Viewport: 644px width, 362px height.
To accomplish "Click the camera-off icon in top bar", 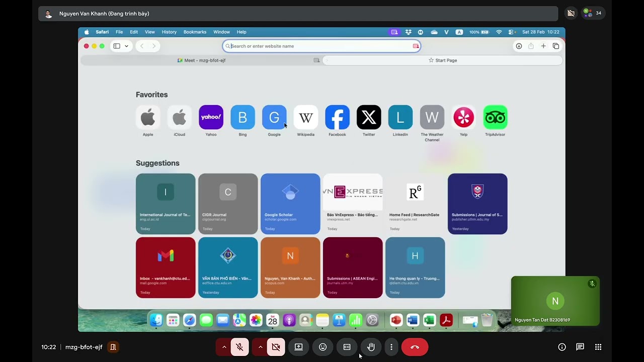I will (x=571, y=13).
